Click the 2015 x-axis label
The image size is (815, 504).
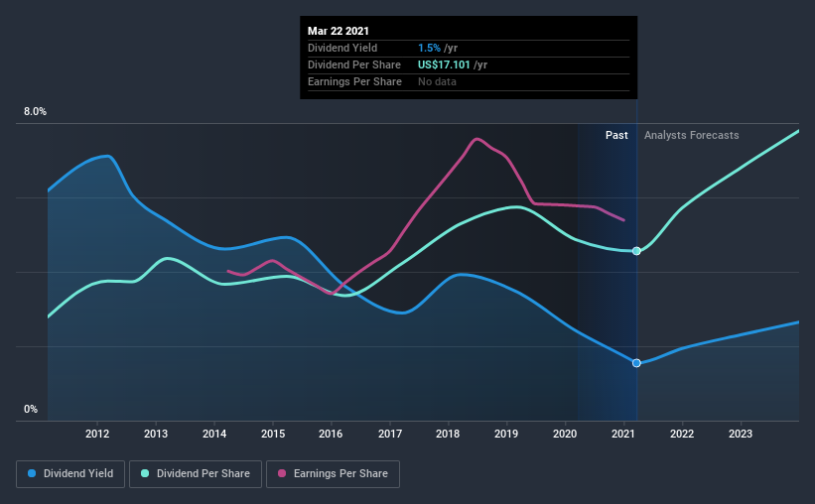273,434
